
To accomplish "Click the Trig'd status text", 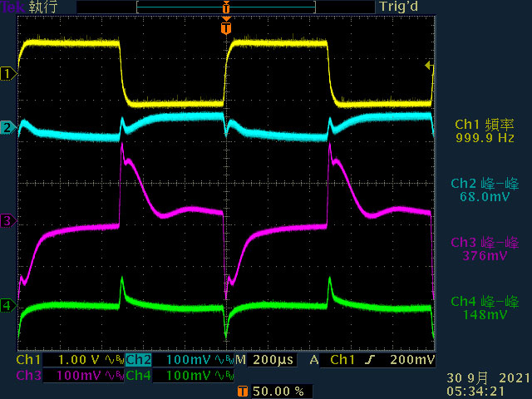I will point(399,7).
